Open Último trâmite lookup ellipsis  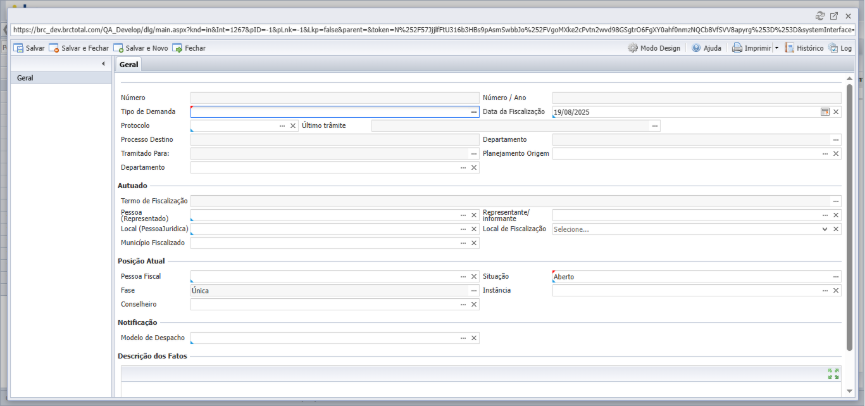coord(655,126)
